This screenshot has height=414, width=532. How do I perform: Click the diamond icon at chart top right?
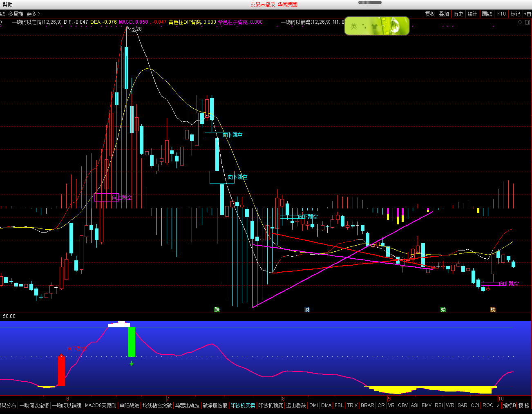point(520,22)
